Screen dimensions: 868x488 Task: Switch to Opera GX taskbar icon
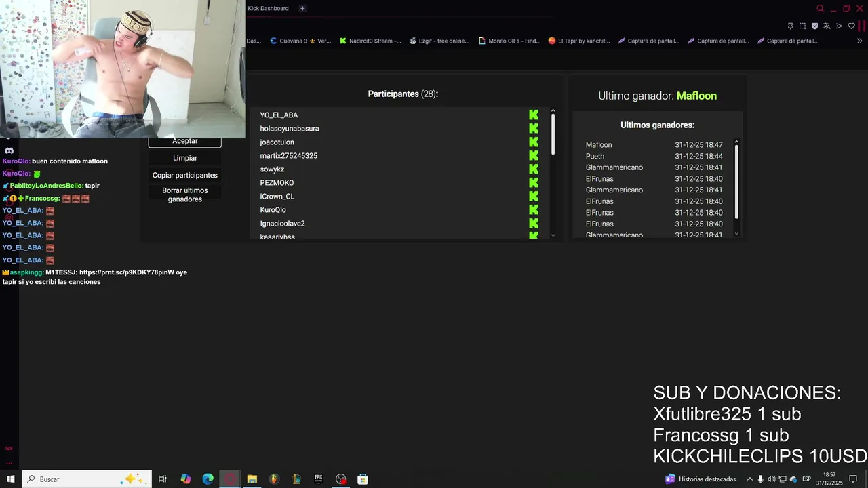(230, 479)
